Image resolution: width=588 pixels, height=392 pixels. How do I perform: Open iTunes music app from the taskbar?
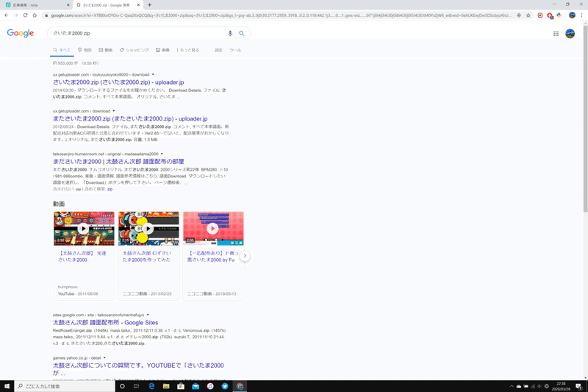point(210,386)
